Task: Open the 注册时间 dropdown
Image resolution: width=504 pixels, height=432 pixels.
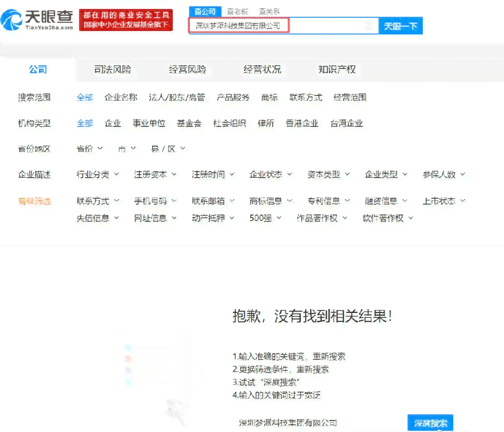Action: click(x=213, y=175)
